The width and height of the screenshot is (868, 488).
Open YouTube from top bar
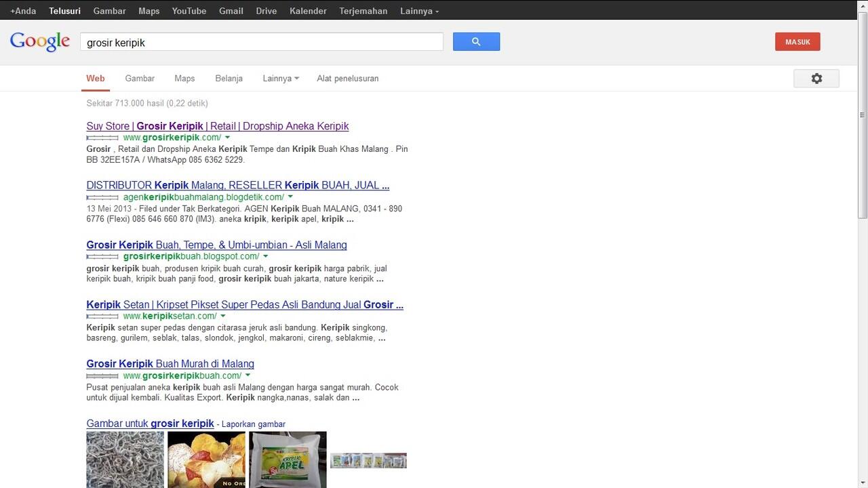[189, 11]
